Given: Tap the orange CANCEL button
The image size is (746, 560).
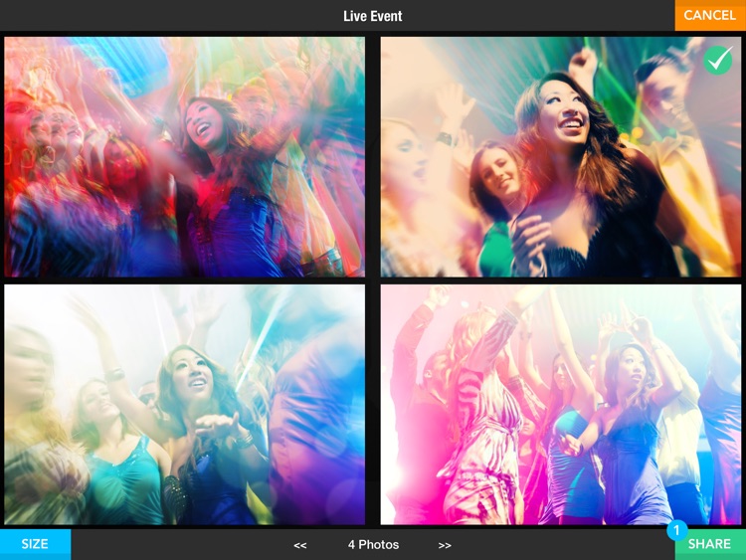Looking at the screenshot, I should coord(710,15).
